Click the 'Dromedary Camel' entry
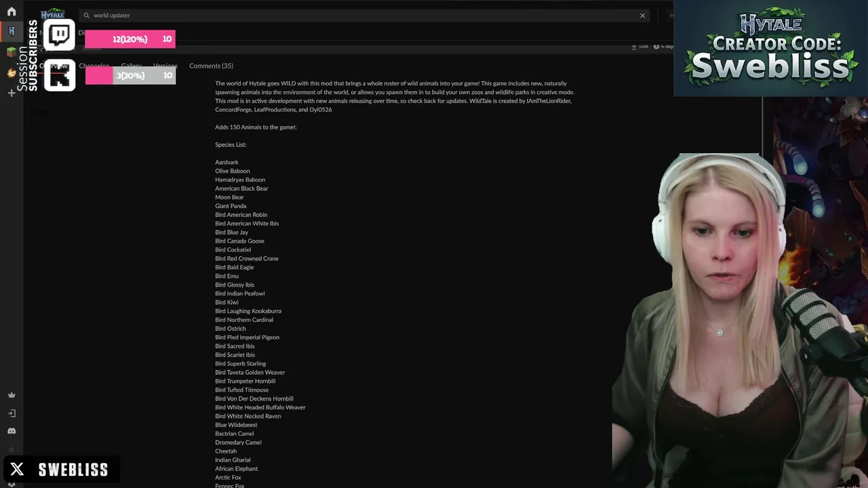Screen dimensions: 868x488 [x=239, y=443]
